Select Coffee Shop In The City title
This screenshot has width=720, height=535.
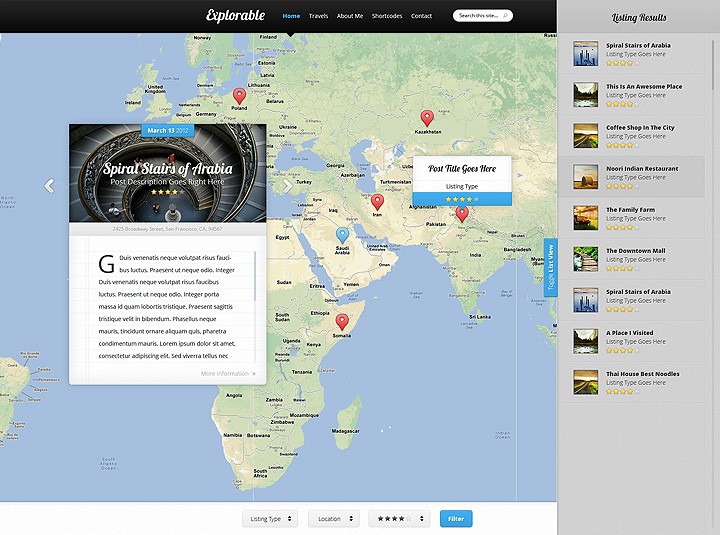point(640,128)
